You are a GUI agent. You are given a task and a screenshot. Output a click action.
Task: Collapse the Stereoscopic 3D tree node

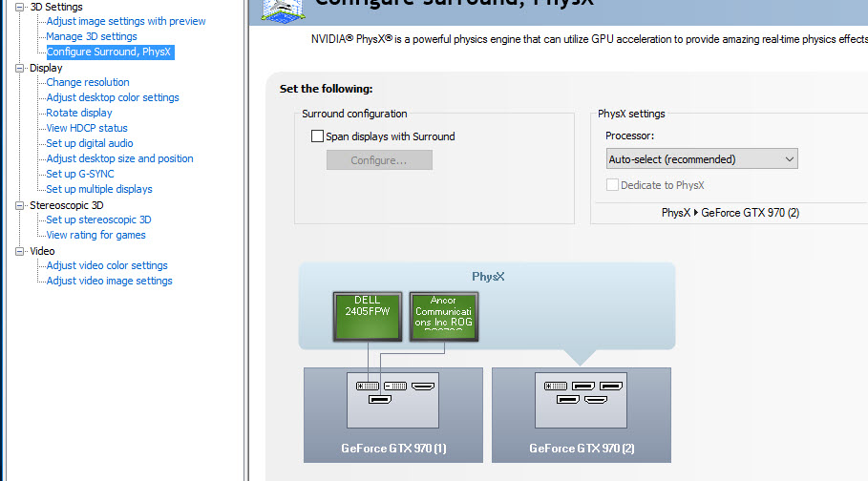coord(20,205)
